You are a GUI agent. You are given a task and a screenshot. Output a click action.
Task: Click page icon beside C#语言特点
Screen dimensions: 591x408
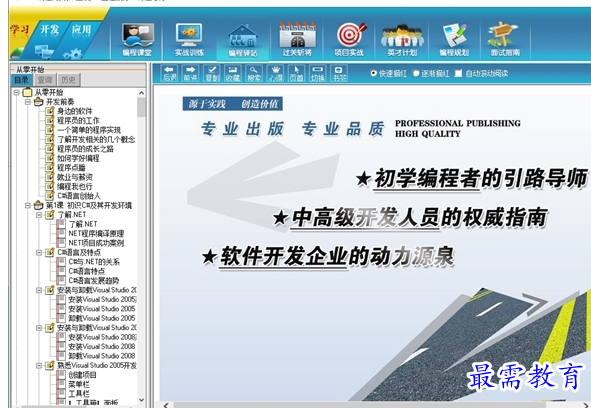(x=61, y=271)
